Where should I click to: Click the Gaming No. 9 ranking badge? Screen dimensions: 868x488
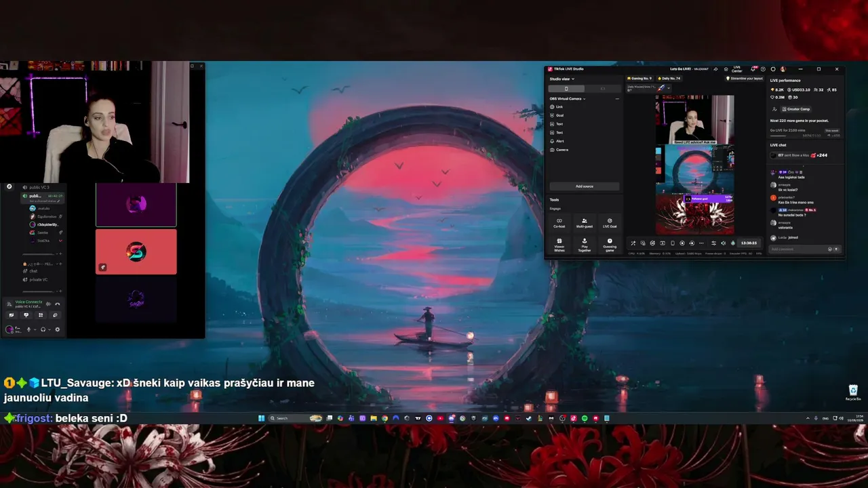click(639, 79)
